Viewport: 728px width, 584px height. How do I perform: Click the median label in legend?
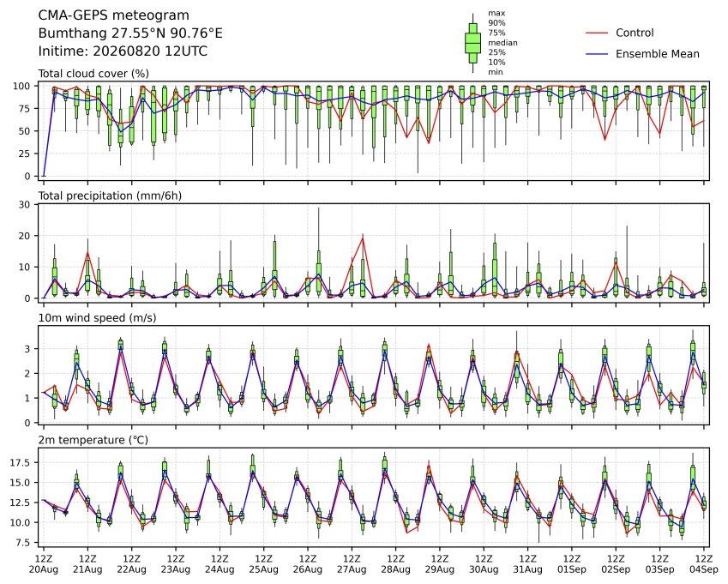[x=502, y=43]
